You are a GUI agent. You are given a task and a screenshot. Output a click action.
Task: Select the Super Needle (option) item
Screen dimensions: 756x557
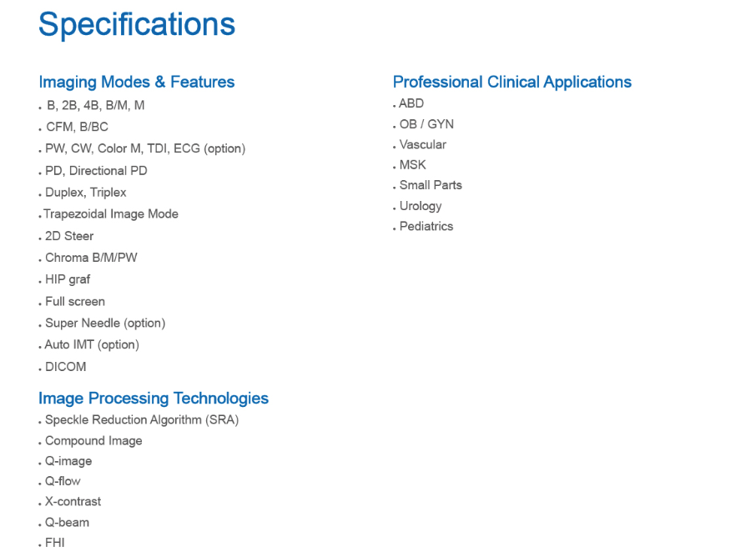coord(105,323)
